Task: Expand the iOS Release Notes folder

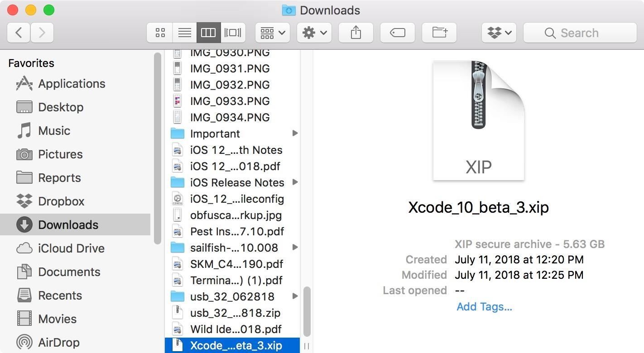Action: [295, 182]
